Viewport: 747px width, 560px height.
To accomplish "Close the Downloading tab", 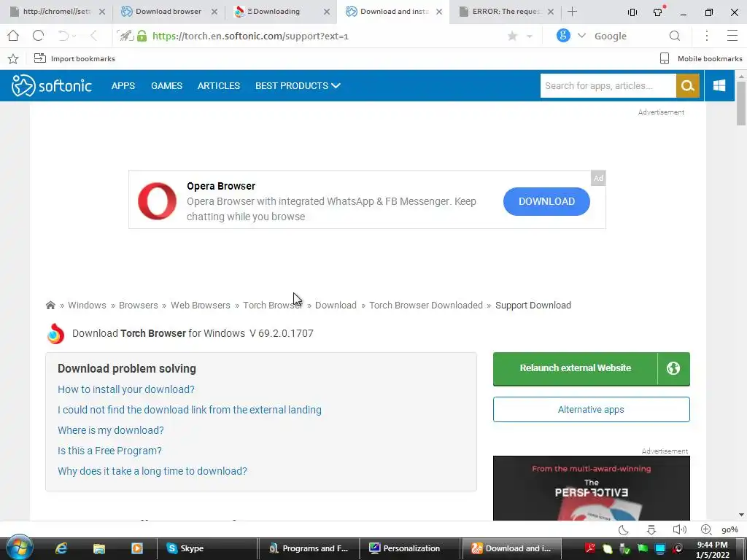I will [x=327, y=12].
